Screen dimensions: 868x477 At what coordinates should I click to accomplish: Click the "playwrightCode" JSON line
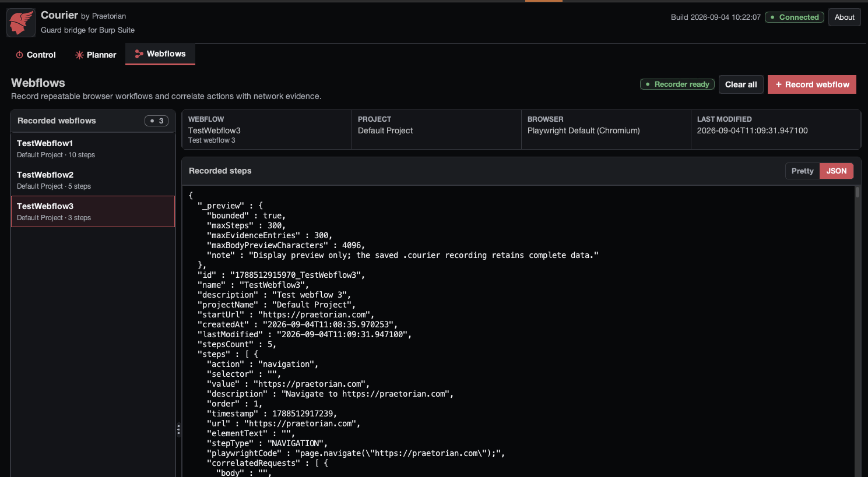click(356, 453)
